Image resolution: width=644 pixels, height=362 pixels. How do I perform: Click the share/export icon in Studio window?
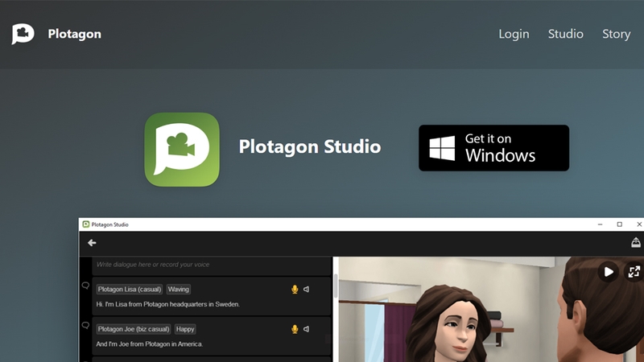[636, 243]
